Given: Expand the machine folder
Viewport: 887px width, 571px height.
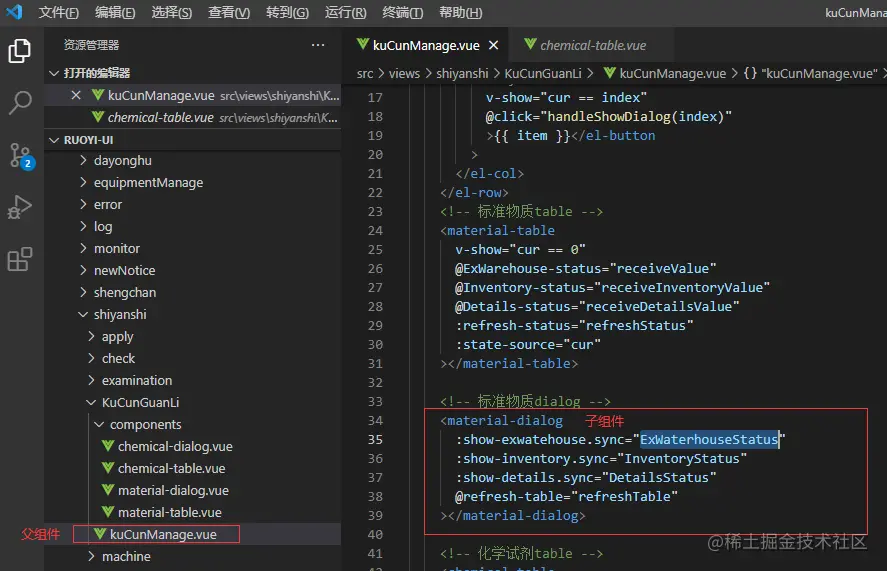Looking at the screenshot, I should click(192, 556).
